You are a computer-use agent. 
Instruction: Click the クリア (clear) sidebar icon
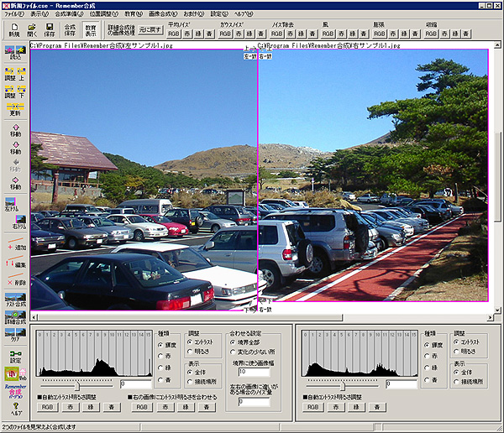click(15, 335)
